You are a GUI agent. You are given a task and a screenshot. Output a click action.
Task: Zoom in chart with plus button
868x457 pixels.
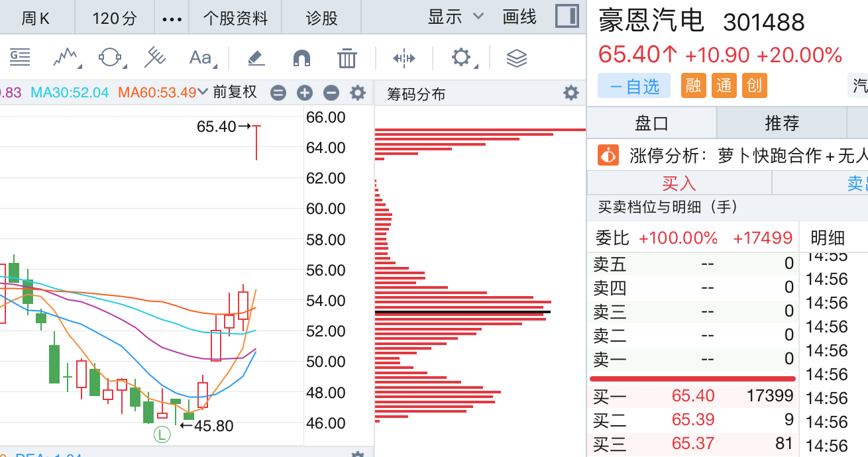(305, 93)
